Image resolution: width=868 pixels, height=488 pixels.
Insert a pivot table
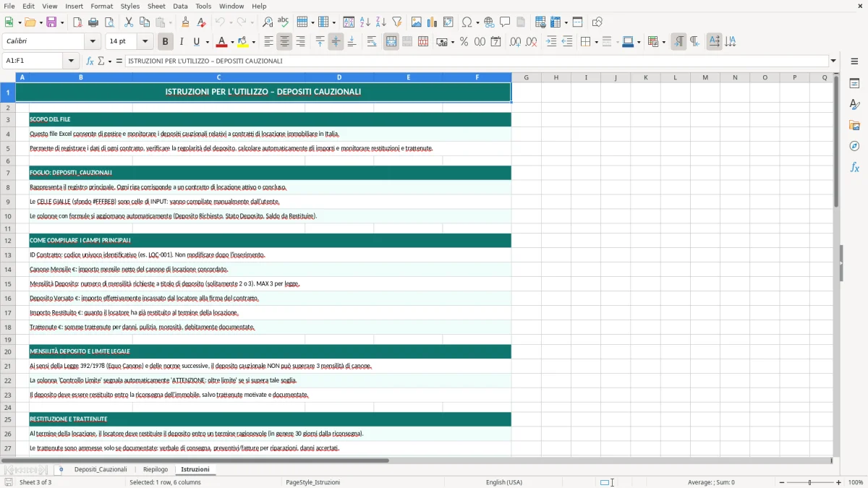[x=448, y=22]
